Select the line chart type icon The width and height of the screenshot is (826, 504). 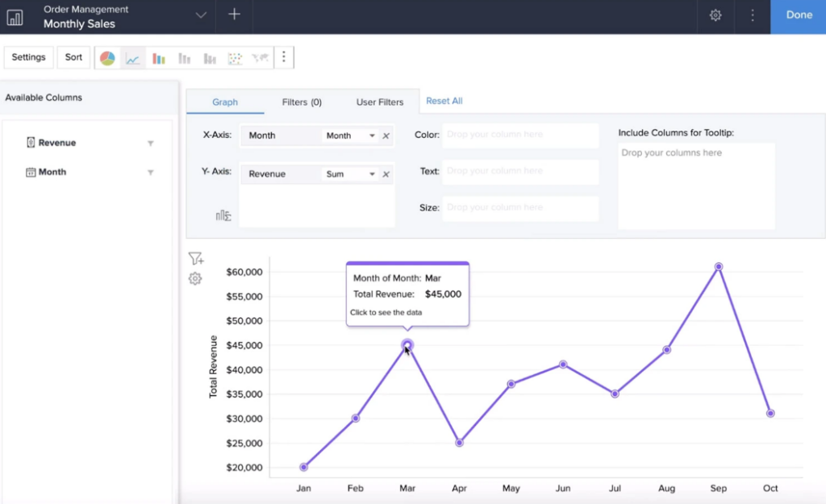(x=133, y=57)
